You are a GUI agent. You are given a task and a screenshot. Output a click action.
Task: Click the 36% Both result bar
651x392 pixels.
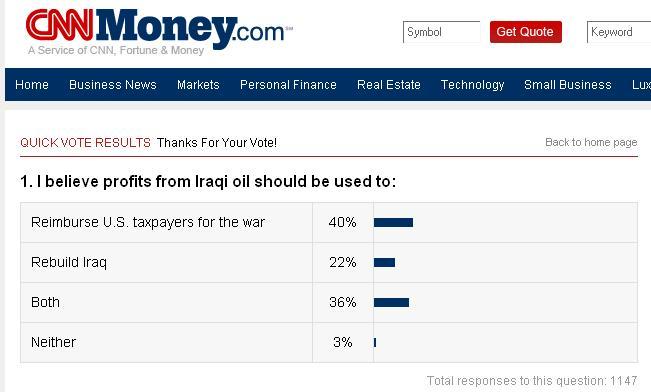pyautogui.click(x=391, y=302)
